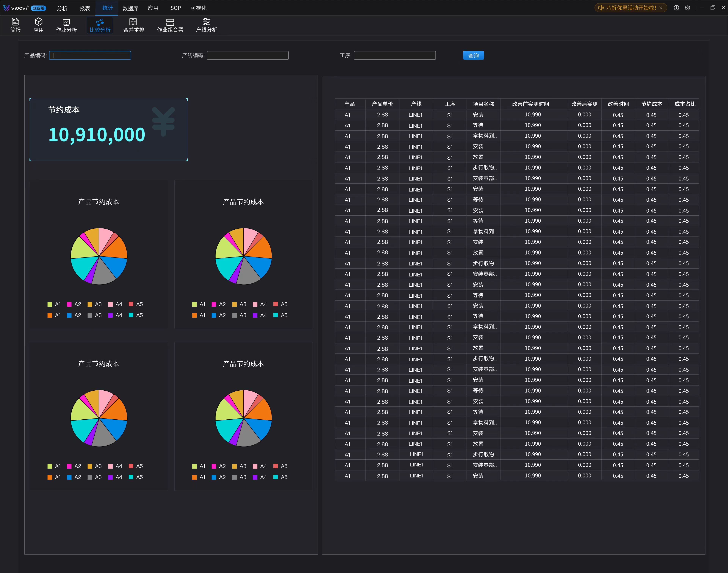Toggle purple A4 legend in bottom-right chart
The width and height of the screenshot is (728, 573).
(x=260, y=477)
